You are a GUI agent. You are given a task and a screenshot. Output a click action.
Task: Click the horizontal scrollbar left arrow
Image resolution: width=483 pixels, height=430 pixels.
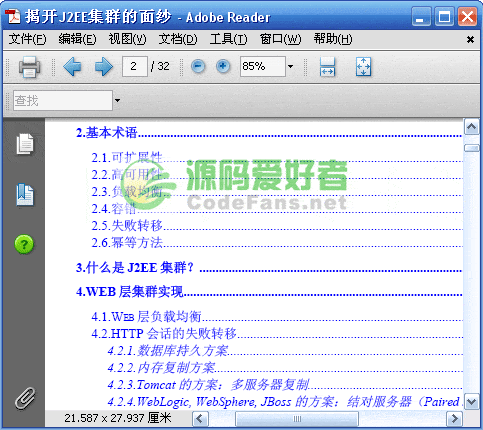tap(200, 418)
